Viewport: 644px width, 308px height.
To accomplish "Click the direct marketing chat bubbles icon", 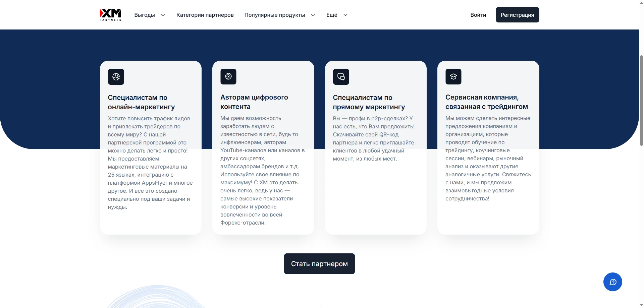I will pyautogui.click(x=341, y=77).
